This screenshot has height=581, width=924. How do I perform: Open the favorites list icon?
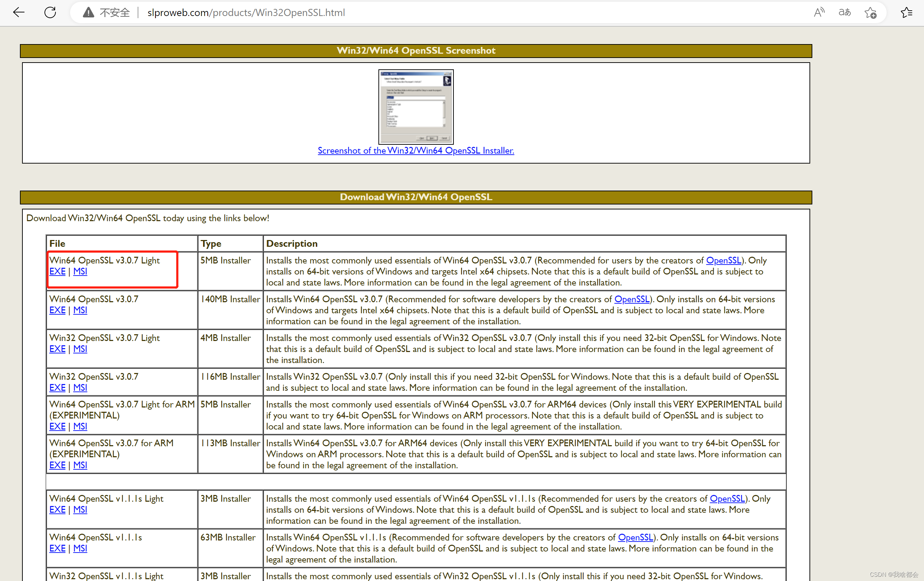click(906, 13)
